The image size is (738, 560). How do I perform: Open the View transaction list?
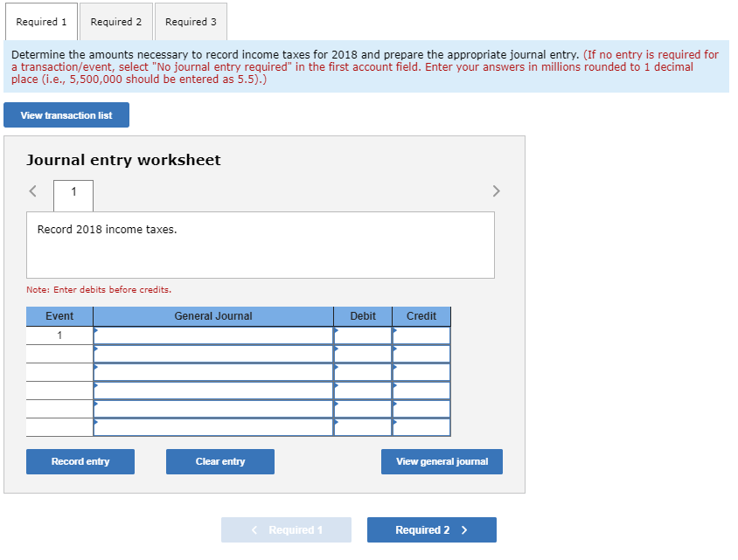66,114
